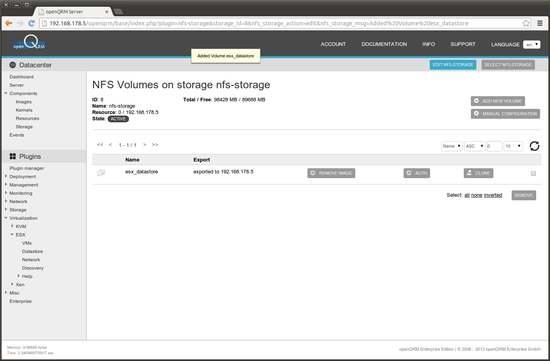Go to previous page with < link

(110, 145)
